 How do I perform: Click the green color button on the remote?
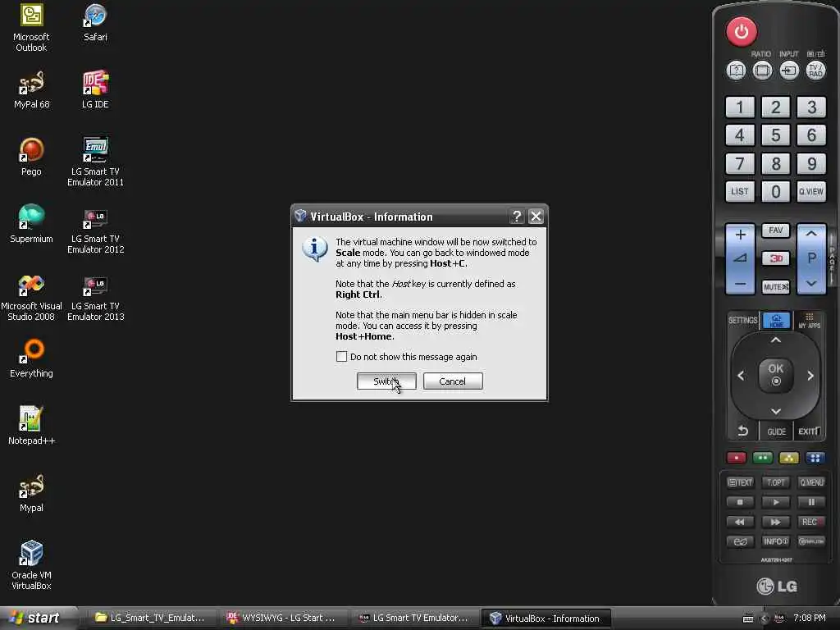click(763, 458)
